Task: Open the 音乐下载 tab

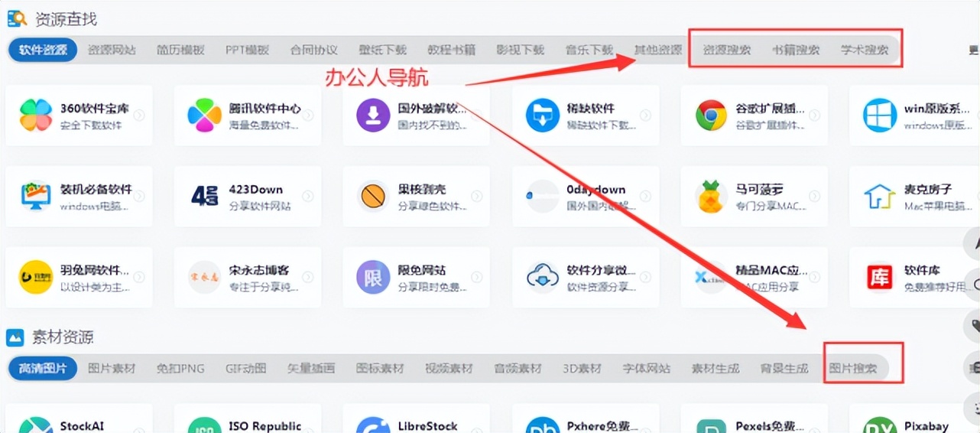Action: click(589, 50)
